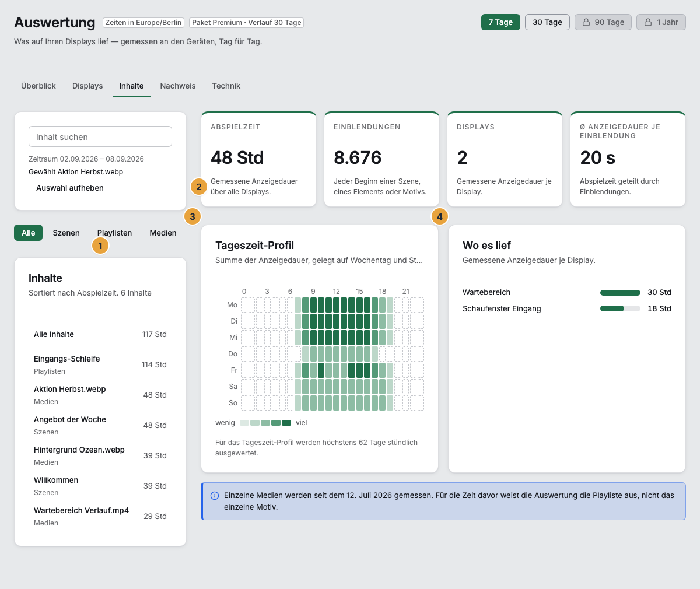Click the info icon in the blue notice
700x589 pixels.
pos(215,496)
